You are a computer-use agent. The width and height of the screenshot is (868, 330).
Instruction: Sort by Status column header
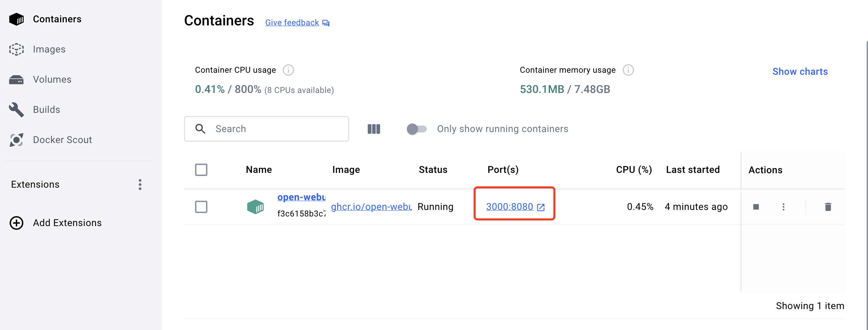tap(433, 170)
